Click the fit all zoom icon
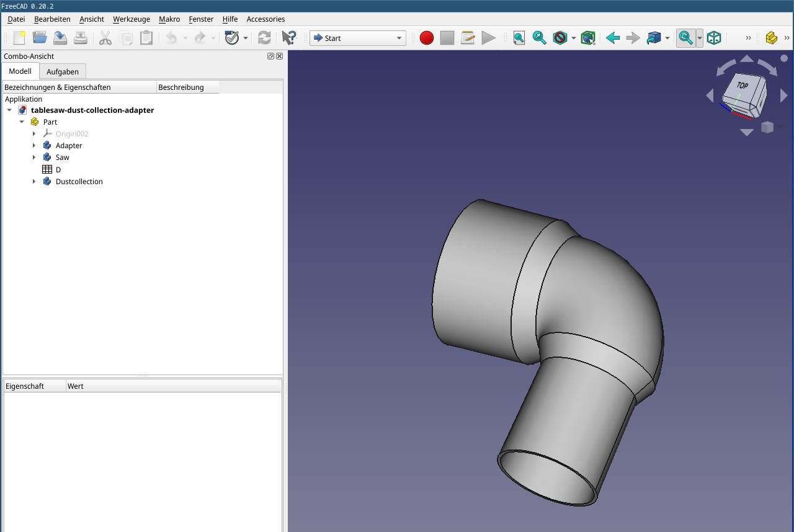This screenshot has width=794, height=532. (x=519, y=38)
